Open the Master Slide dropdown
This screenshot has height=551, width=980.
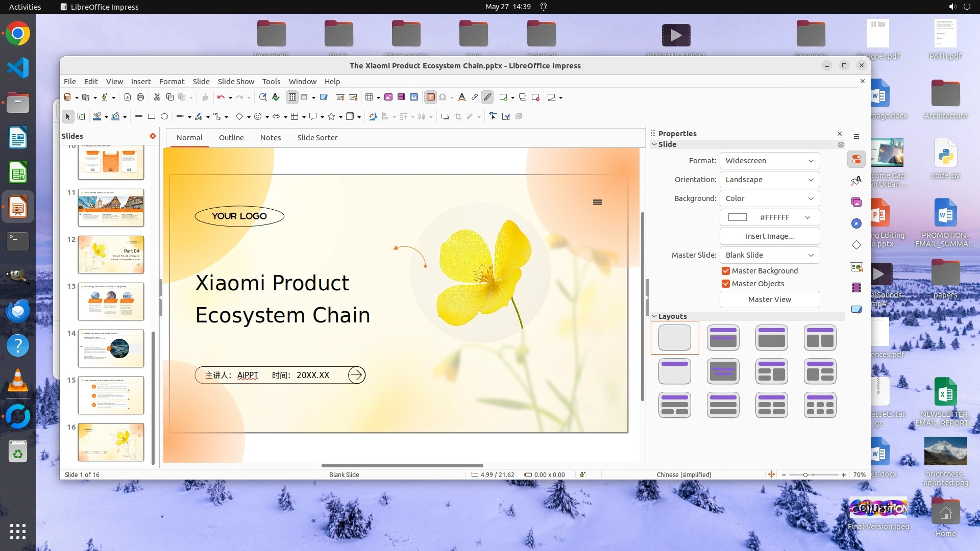tap(769, 255)
